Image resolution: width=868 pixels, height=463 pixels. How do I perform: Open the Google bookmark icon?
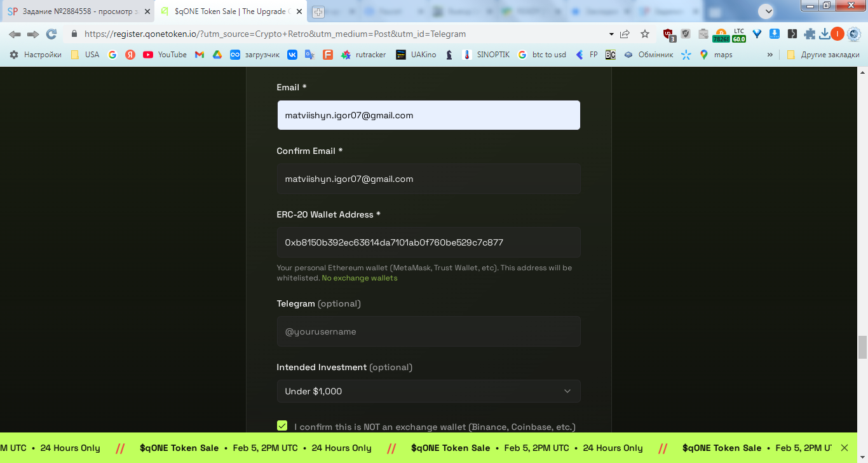coord(112,55)
